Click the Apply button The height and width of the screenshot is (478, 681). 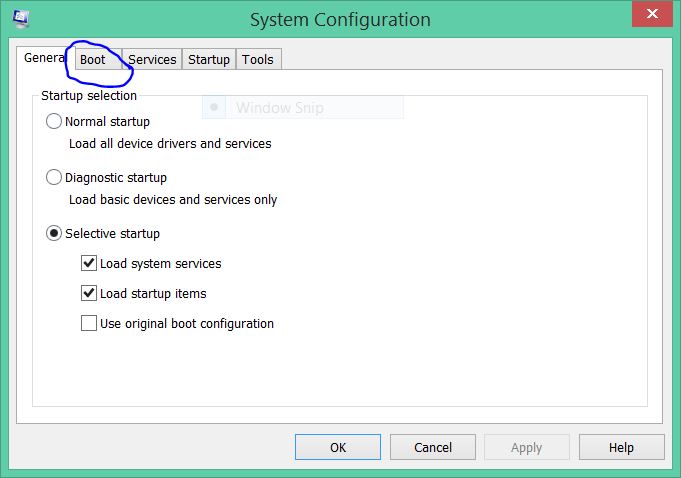coord(526,447)
